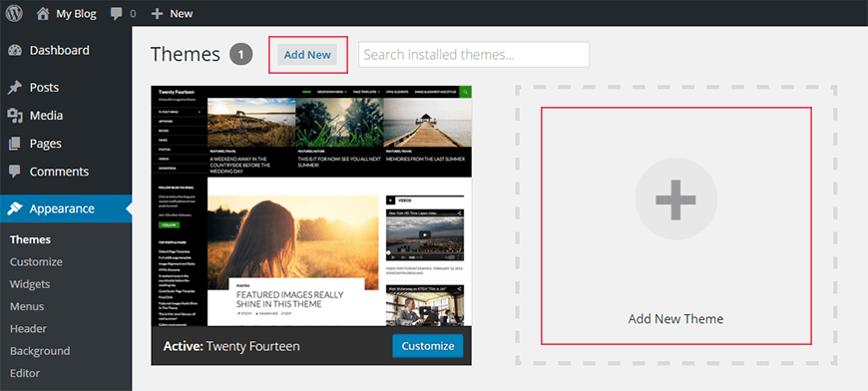Click the WordPress logo icon
Screen dimensions: 868x391
(14, 13)
